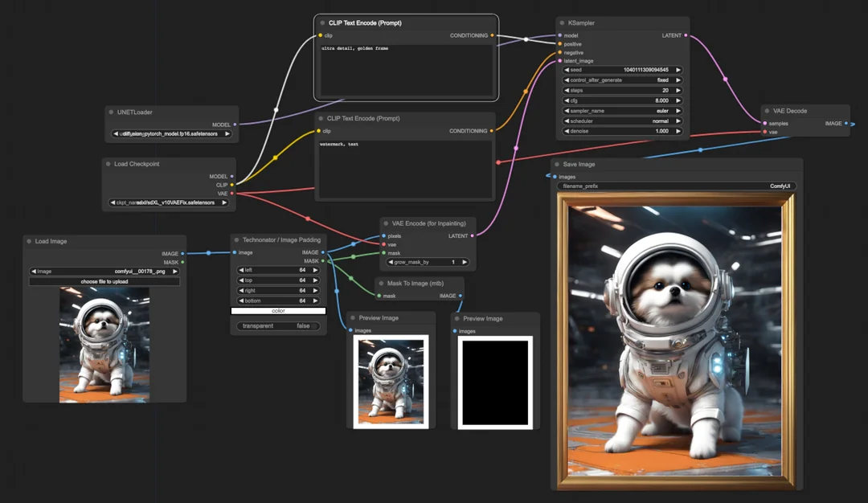Collapse the VAE Decode node via its dot
This screenshot has height=503, width=868.
point(768,111)
